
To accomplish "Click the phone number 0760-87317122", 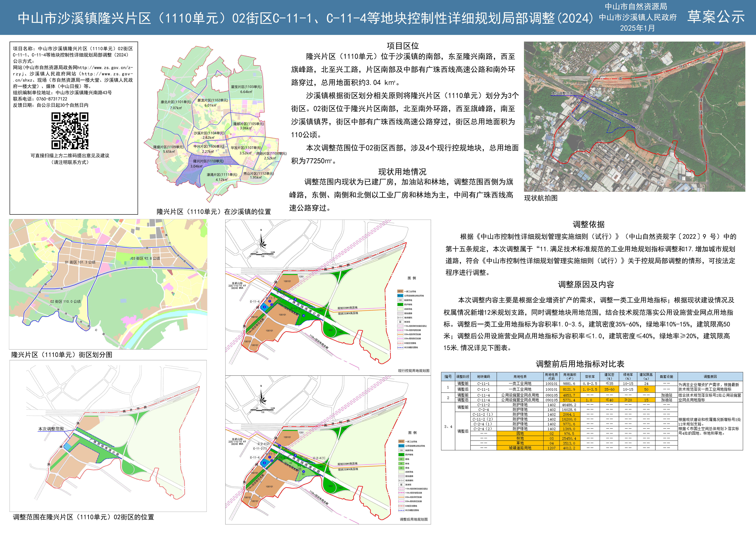I will [52, 99].
